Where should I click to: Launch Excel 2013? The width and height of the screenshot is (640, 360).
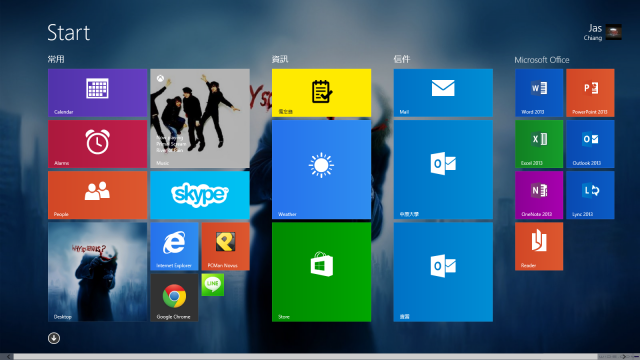pyautogui.click(x=539, y=144)
